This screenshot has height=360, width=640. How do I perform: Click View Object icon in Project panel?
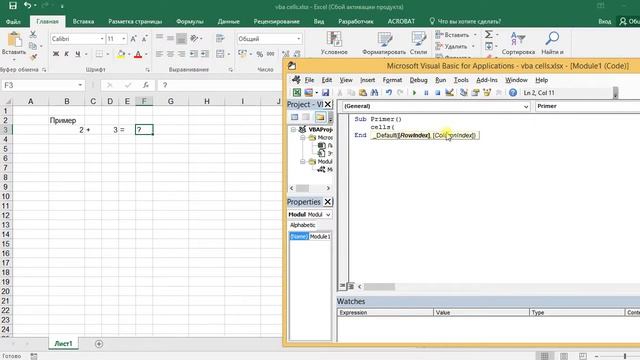tap(306, 117)
